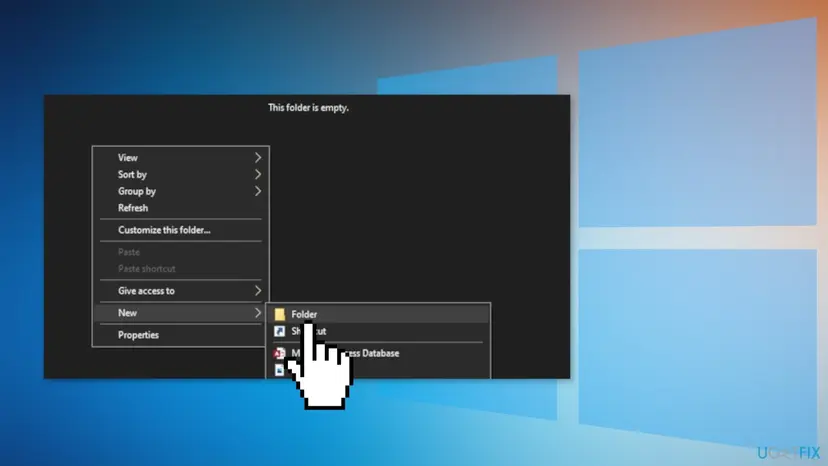This screenshot has height=466, width=828.
Task: Choose Refresh in the context menu
Action: pyautogui.click(x=181, y=208)
